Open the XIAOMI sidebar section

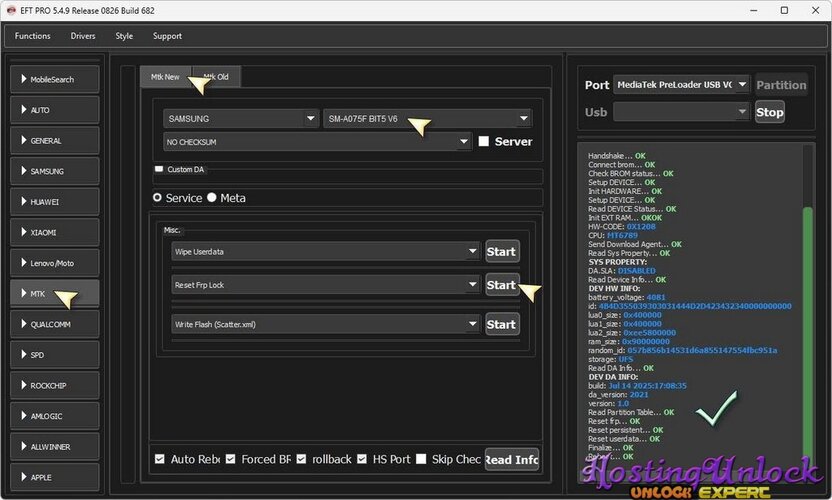click(54, 232)
